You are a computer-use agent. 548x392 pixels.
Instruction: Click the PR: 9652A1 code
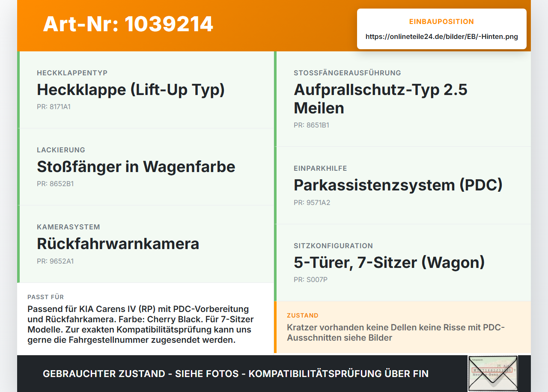tap(55, 261)
